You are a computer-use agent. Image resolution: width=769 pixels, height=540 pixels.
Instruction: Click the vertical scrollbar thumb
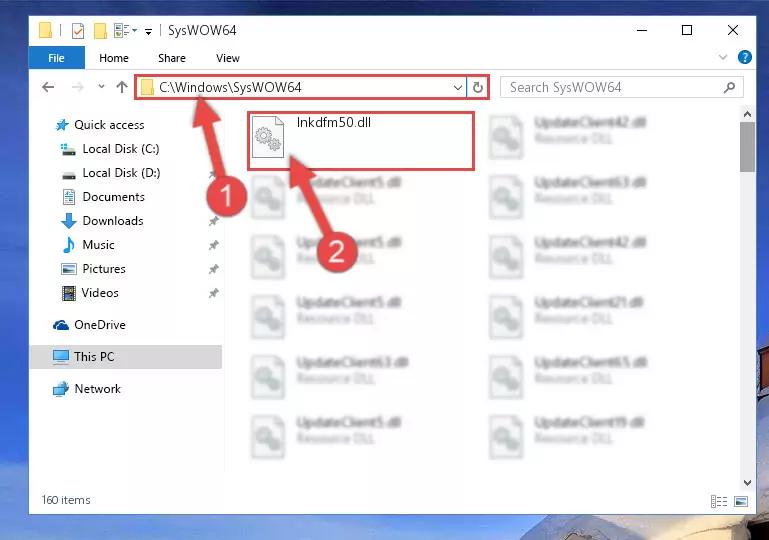coord(747,147)
